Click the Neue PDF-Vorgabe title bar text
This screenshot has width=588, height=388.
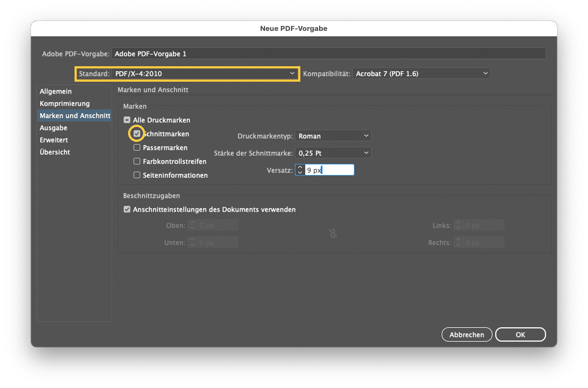pos(294,29)
